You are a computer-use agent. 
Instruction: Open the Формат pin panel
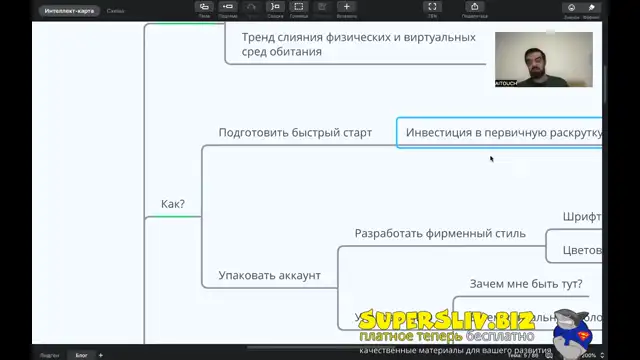coord(591,7)
